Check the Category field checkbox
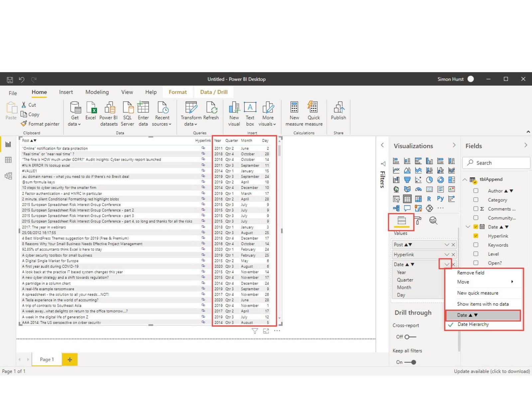 coord(476,200)
